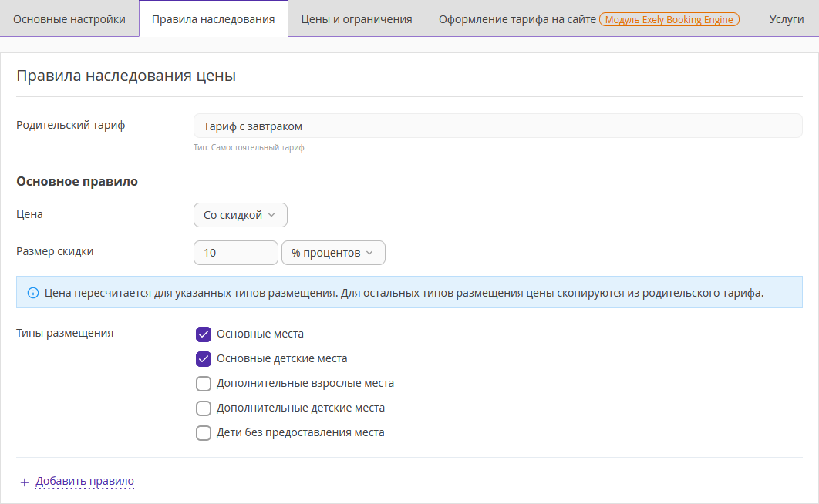Select the Правила наследования tab
Viewport: 819px width, 504px height.
[x=213, y=19]
